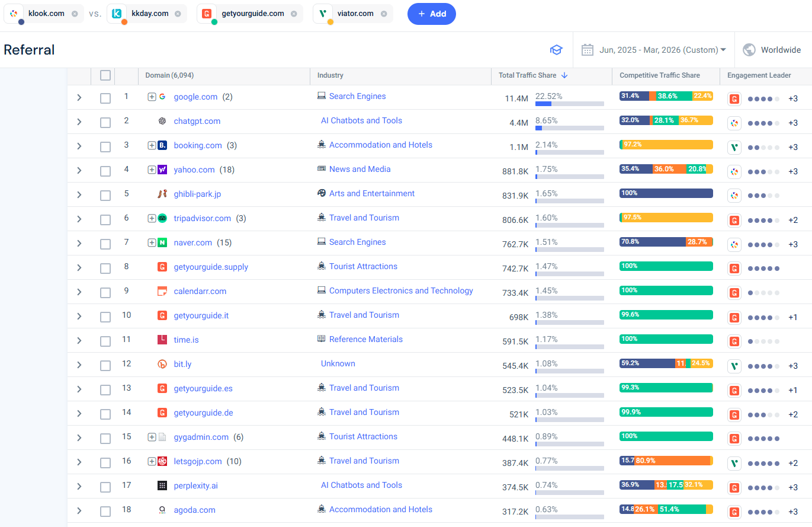Expand the tripadvisor.com row chevron
812x527 pixels.
point(79,219)
